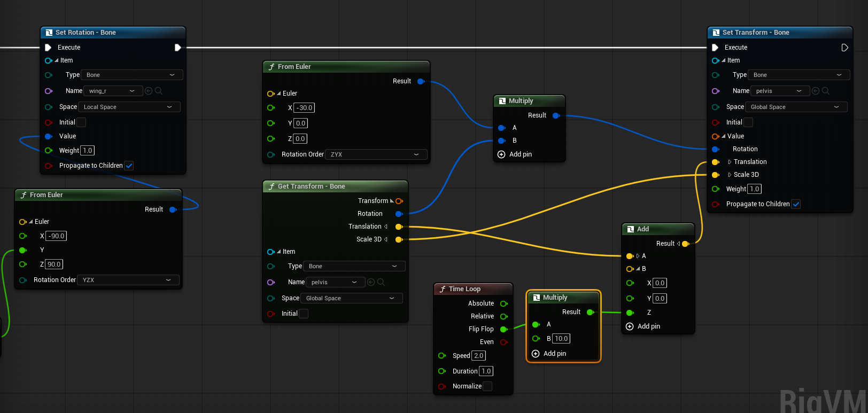Select the Add node title bar
The image size is (868, 413).
658,229
